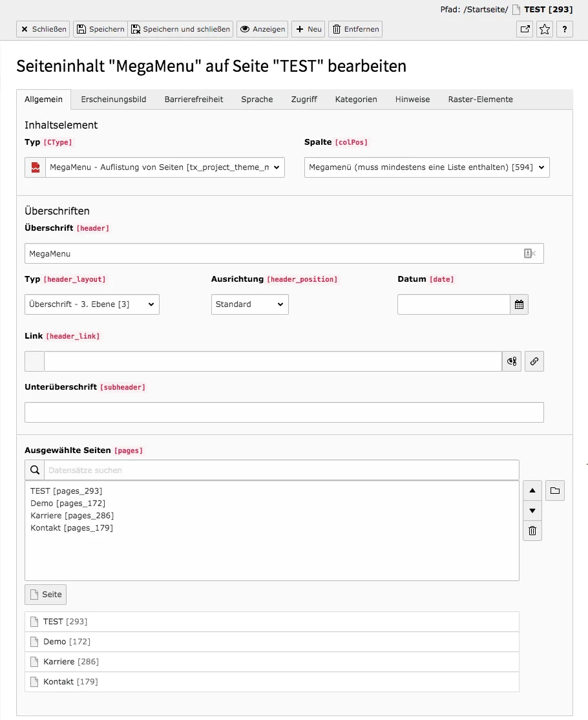588x720 pixels.
Task: Preview the page via Anzeigen button
Action: click(262, 29)
